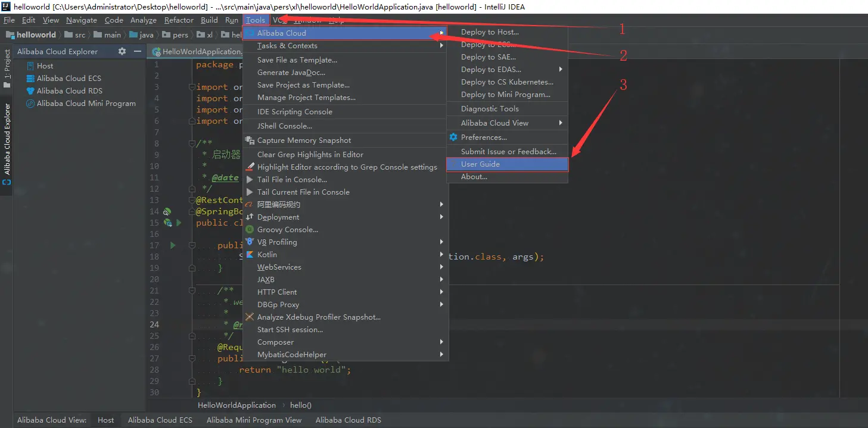Image resolution: width=868 pixels, height=428 pixels.
Task: Choose Deploy to CS Kubernetes...
Action: [508, 82]
